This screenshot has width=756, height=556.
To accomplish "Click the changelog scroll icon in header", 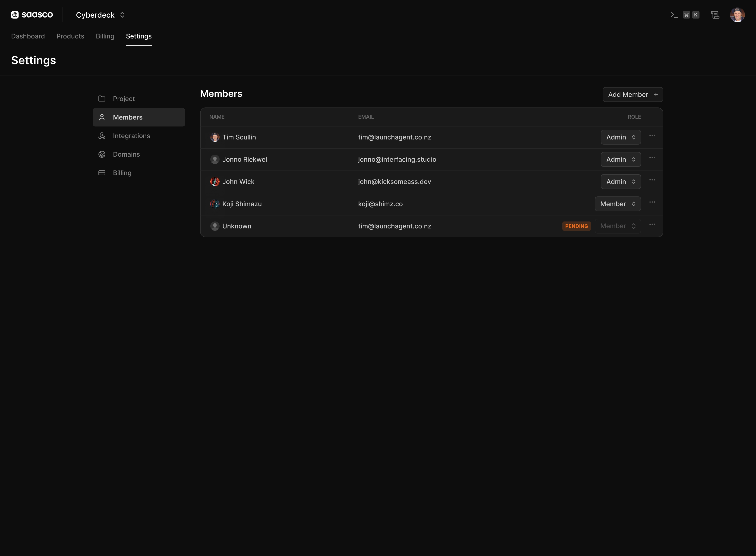I will point(715,15).
